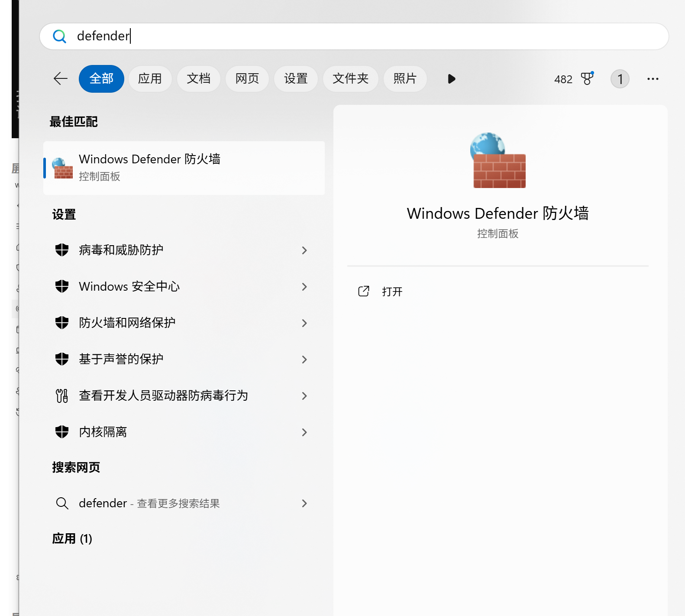Expand chevron for 防火墙和网络保护
The image size is (685, 616).
pos(304,323)
